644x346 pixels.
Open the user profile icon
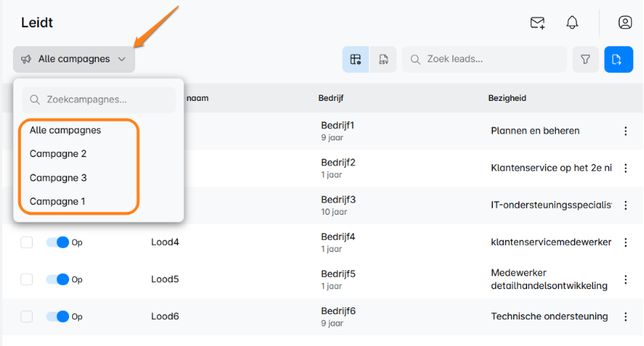pyautogui.click(x=625, y=23)
